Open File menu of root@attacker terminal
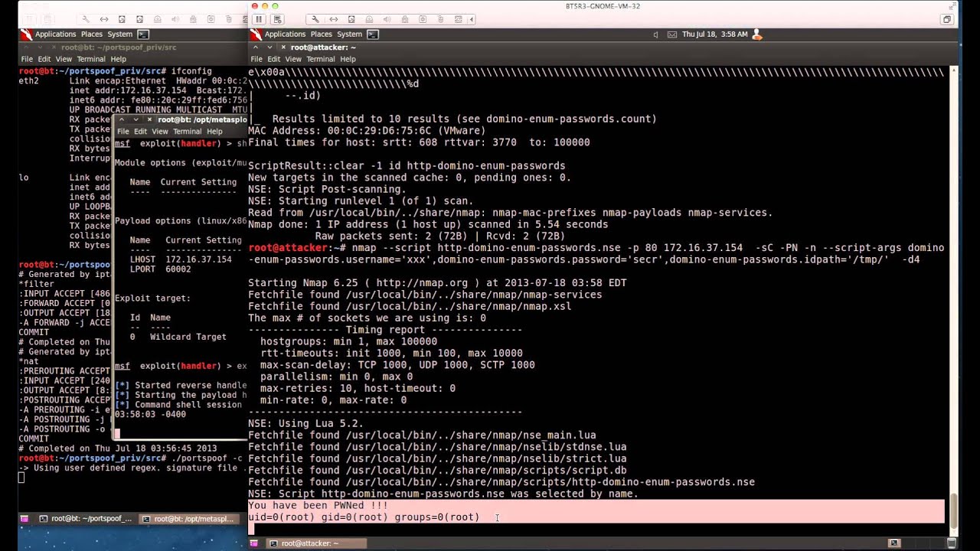 (256, 59)
